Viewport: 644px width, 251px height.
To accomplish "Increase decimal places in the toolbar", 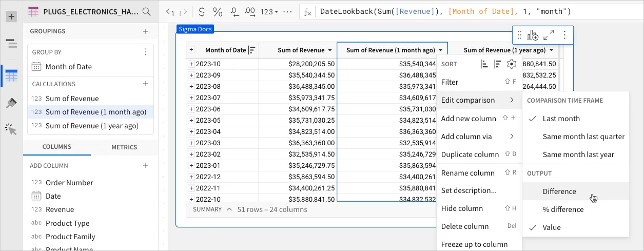I will point(250,12).
